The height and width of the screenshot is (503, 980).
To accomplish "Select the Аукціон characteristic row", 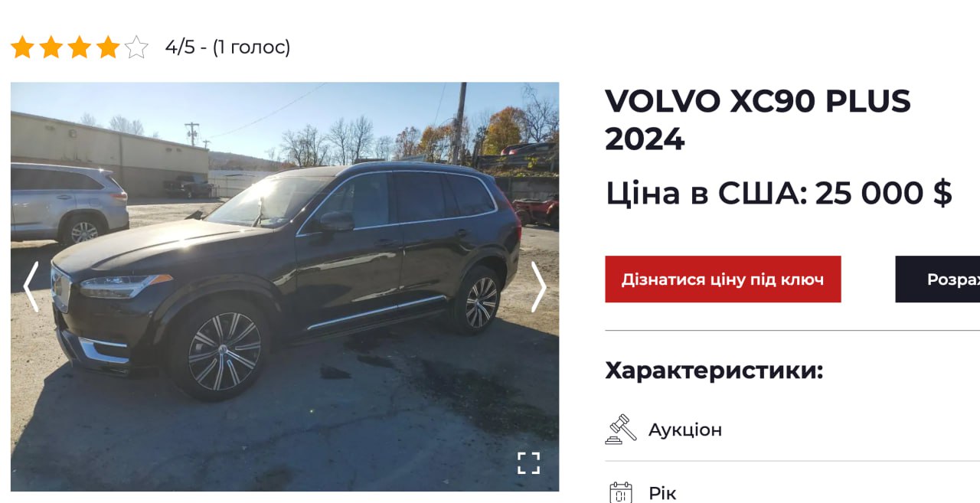I will 792,430.
